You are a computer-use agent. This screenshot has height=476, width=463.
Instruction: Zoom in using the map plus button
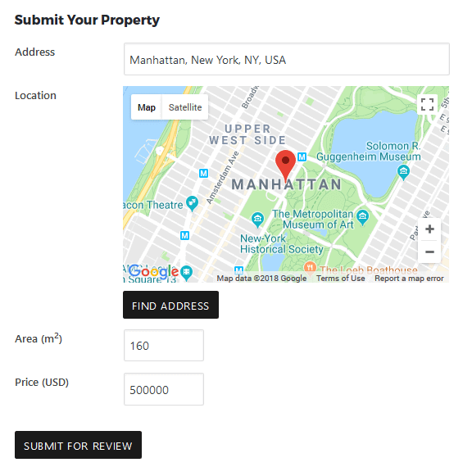pos(429,229)
